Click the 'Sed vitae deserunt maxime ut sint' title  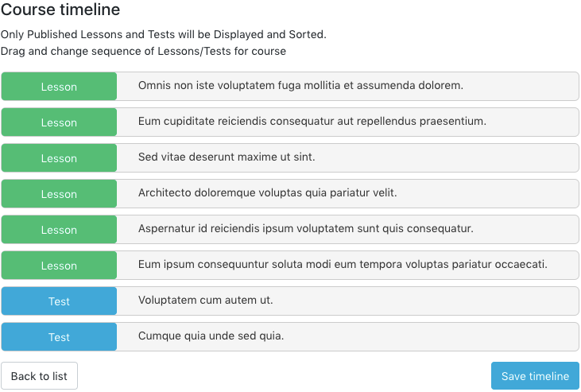tap(227, 157)
